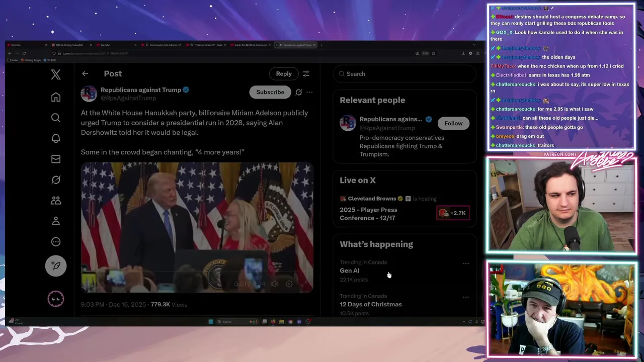Compose a new post
Viewport: 644px width, 362px height.
pyautogui.click(x=56, y=265)
